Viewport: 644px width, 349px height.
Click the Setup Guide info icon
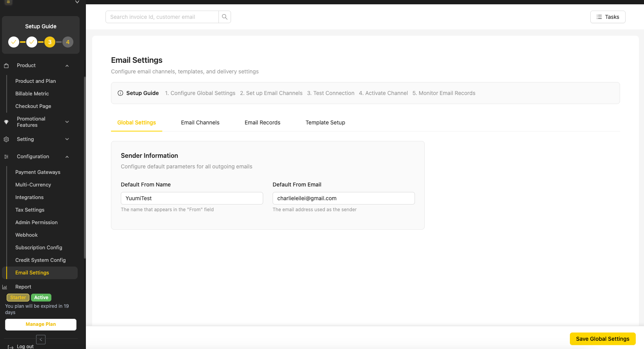click(120, 93)
